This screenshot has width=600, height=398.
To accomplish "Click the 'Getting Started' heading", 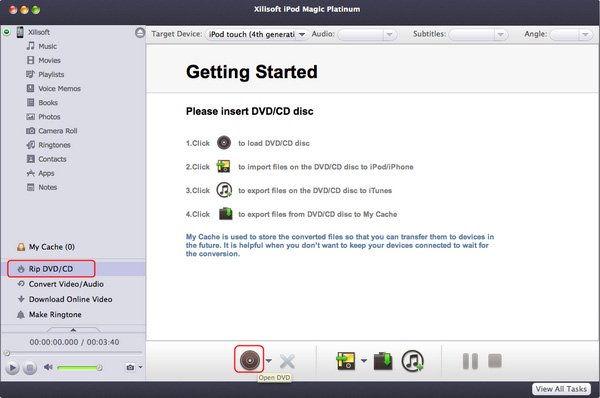I will [252, 72].
